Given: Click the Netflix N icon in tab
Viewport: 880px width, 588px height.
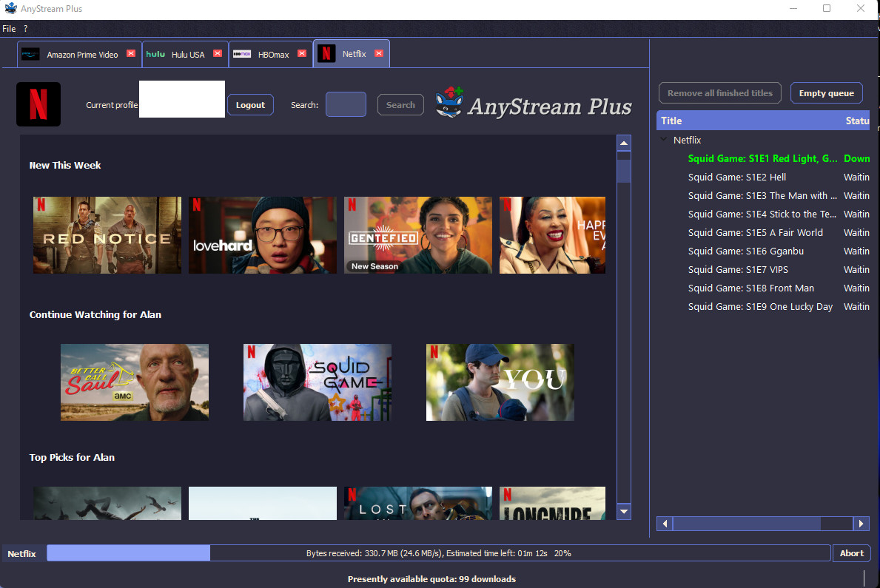Looking at the screenshot, I should pos(326,54).
